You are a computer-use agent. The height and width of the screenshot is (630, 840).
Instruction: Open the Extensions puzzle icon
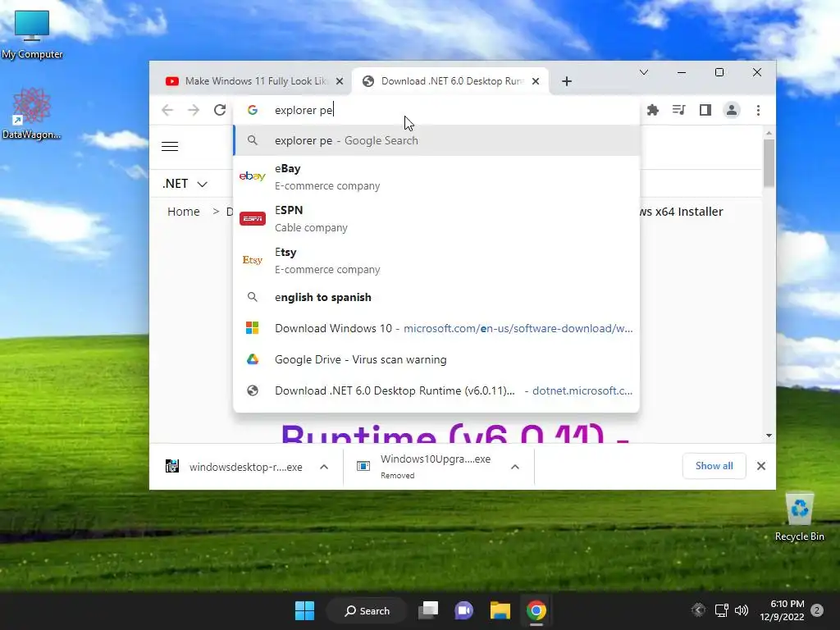[x=652, y=110]
